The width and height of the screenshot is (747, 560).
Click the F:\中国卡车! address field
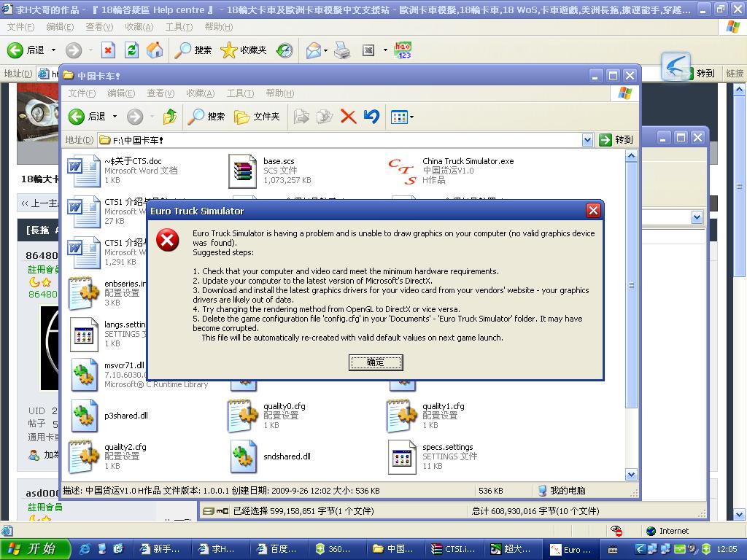point(340,140)
